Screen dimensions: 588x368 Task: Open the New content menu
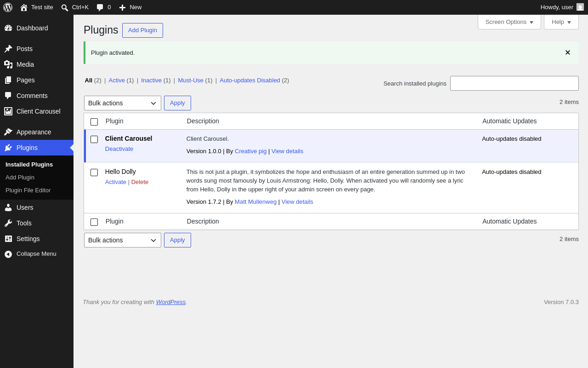130,7
